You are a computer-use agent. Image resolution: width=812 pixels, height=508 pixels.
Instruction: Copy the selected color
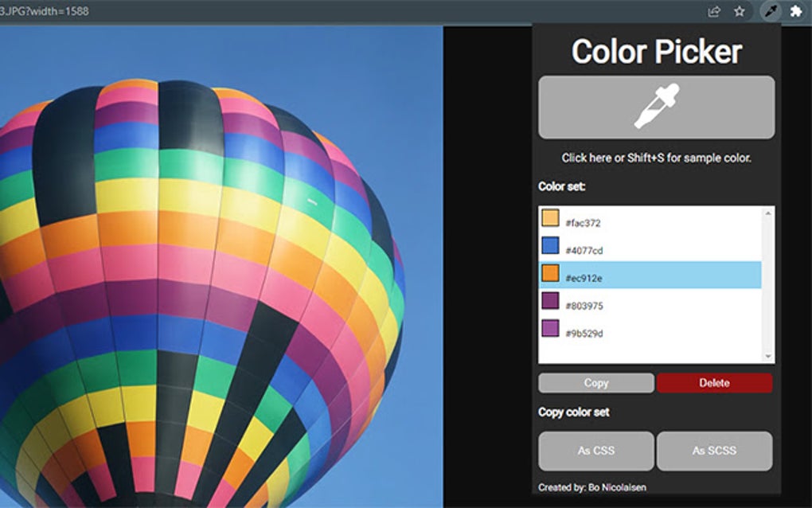[x=595, y=383]
